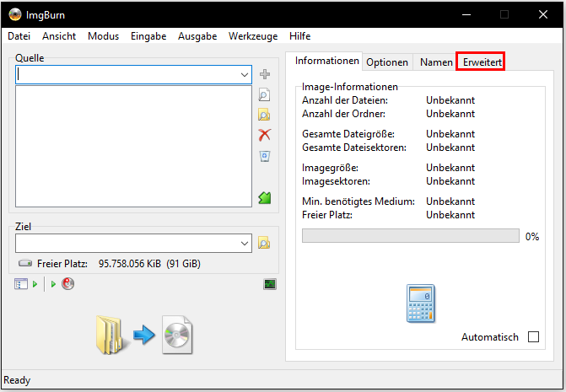Screen dimensions: 566x392
Task: Click the Gesamte Dateigröße label
Action: point(348,134)
